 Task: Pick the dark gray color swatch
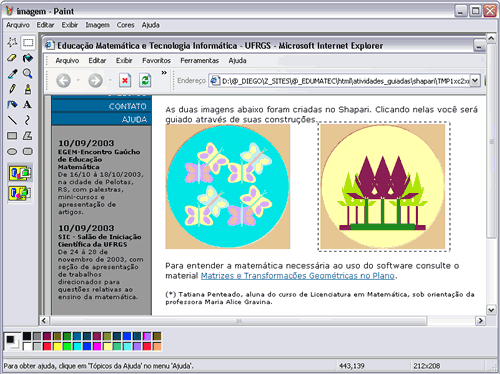[37, 336]
